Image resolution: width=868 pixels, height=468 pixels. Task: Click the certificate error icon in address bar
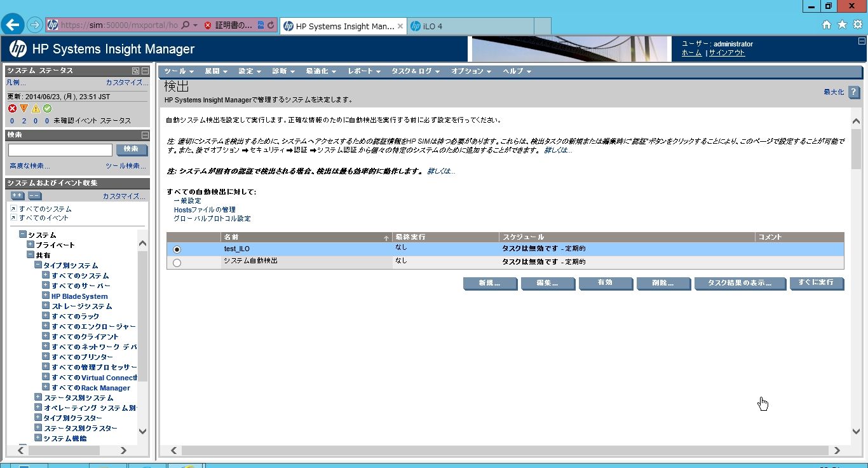(x=208, y=25)
